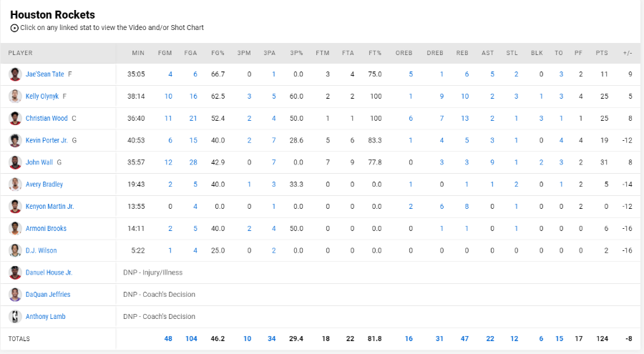Image resolution: width=644 pixels, height=354 pixels.
Task: Open DaQuan Jeffries' name link
Action: (48, 295)
